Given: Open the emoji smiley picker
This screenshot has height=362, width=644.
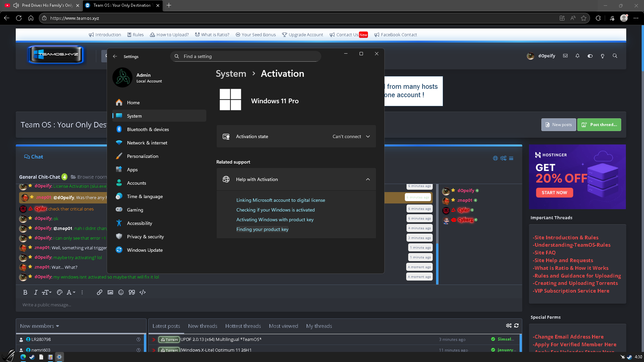Looking at the screenshot, I should pyautogui.click(x=121, y=292).
